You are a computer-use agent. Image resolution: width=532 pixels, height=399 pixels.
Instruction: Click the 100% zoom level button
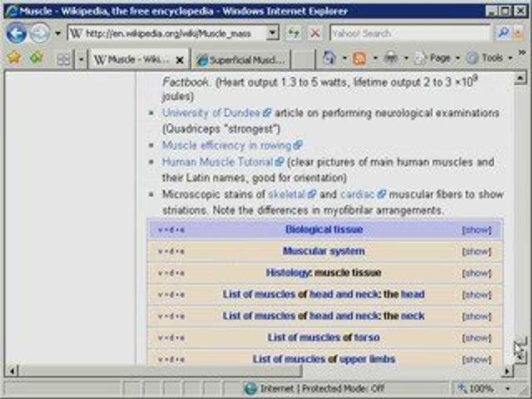click(x=477, y=388)
